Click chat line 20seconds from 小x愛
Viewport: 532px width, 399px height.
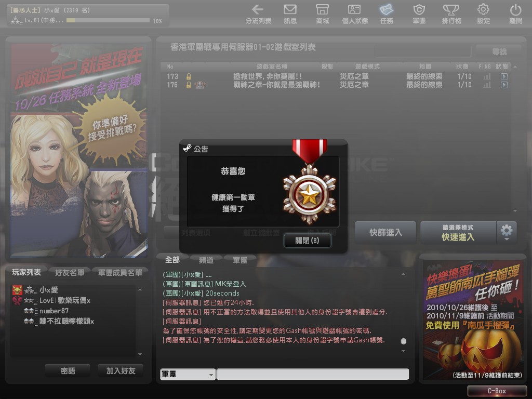point(201,293)
